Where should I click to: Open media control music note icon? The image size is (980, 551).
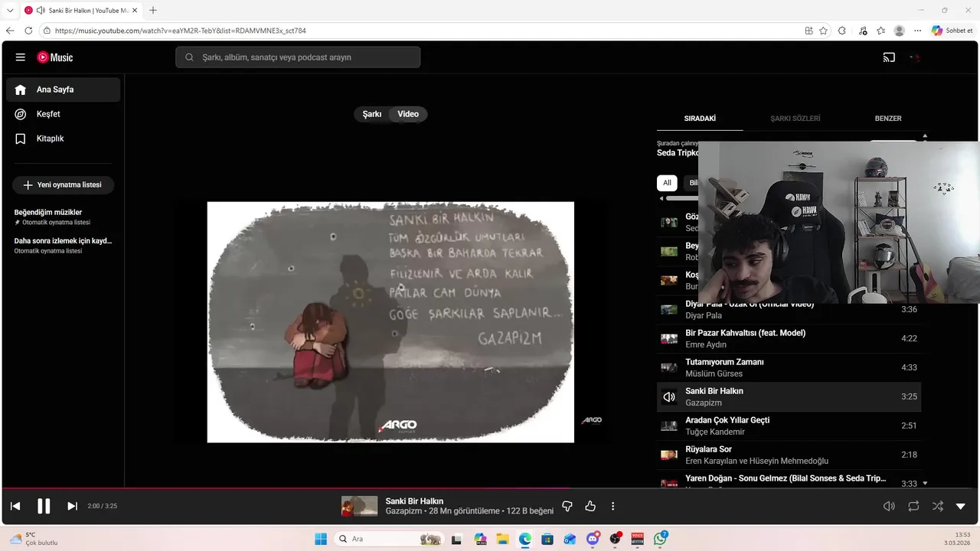pyautogui.click(x=863, y=31)
